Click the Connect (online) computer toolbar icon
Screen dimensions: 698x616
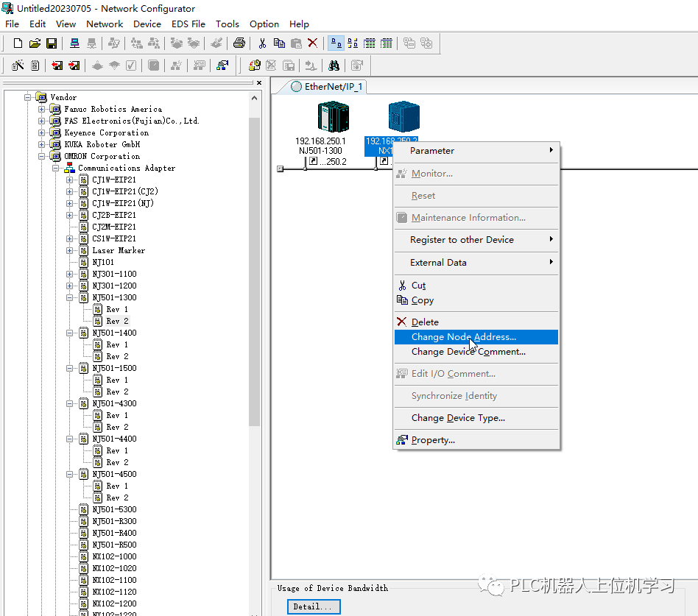pos(74,43)
